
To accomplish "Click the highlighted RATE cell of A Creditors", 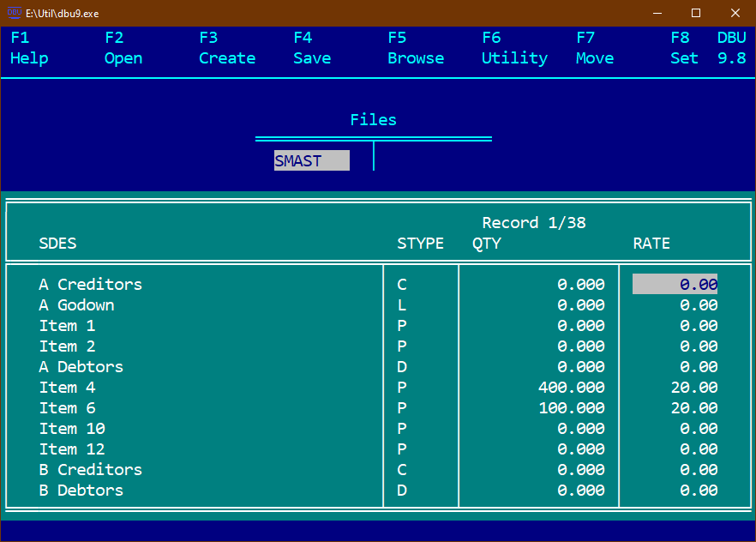I will pyautogui.click(x=675, y=285).
